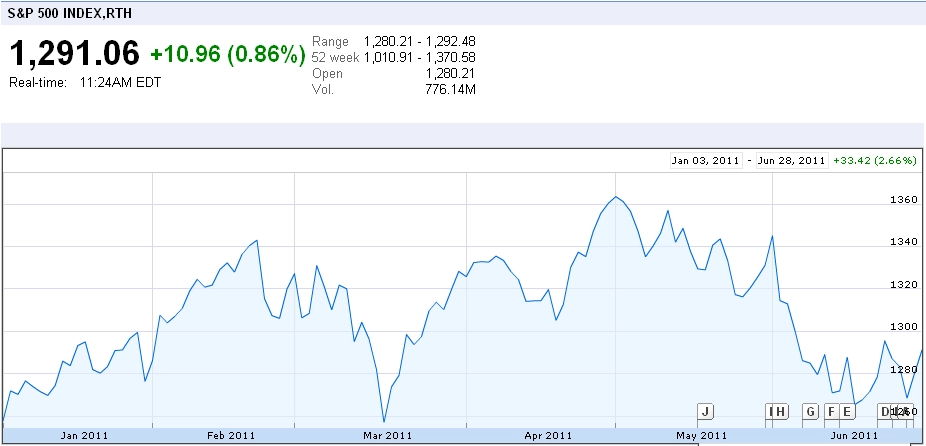Open news flag G on chart
Viewport: 926px width, 446px height.
tap(810, 411)
